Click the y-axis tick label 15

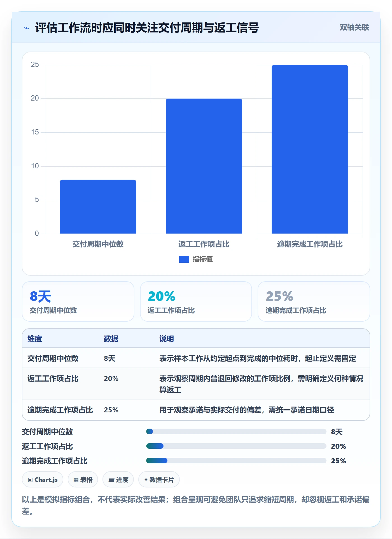point(35,132)
